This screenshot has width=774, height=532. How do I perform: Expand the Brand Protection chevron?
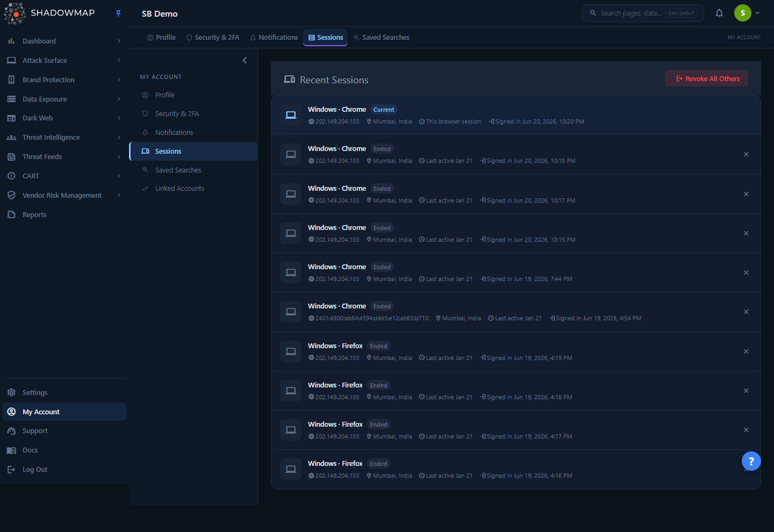[x=119, y=80]
